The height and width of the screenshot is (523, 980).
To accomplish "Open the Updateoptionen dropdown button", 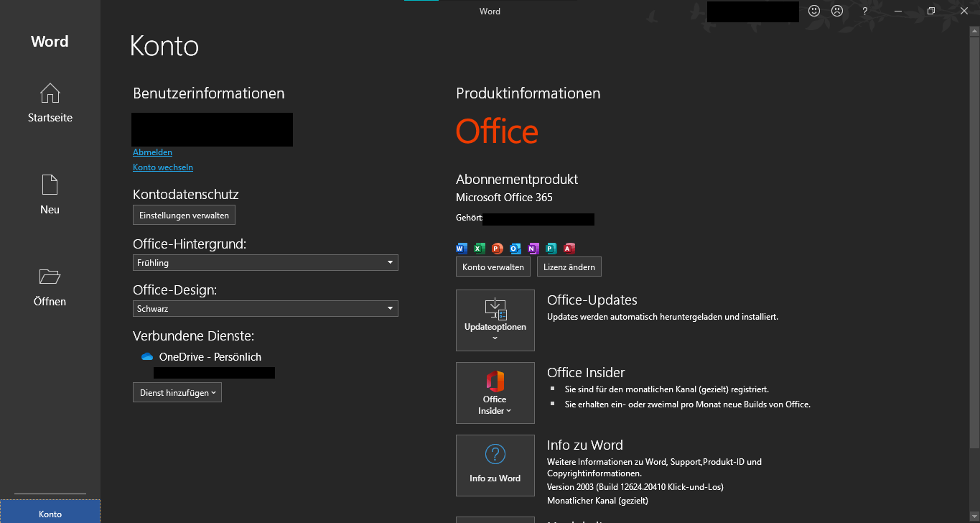I will [495, 320].
